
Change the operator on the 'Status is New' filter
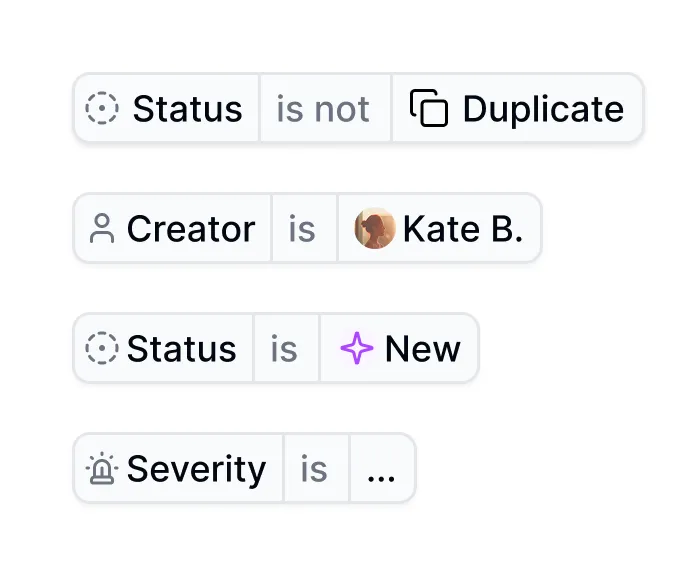286,348
